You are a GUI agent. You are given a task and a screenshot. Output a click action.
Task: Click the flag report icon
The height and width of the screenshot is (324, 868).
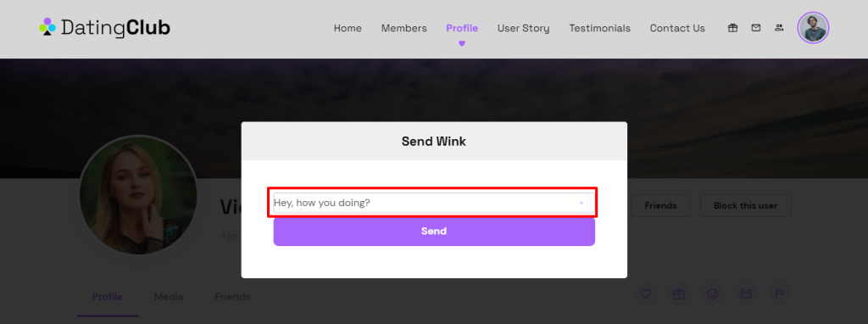point(780,294)
